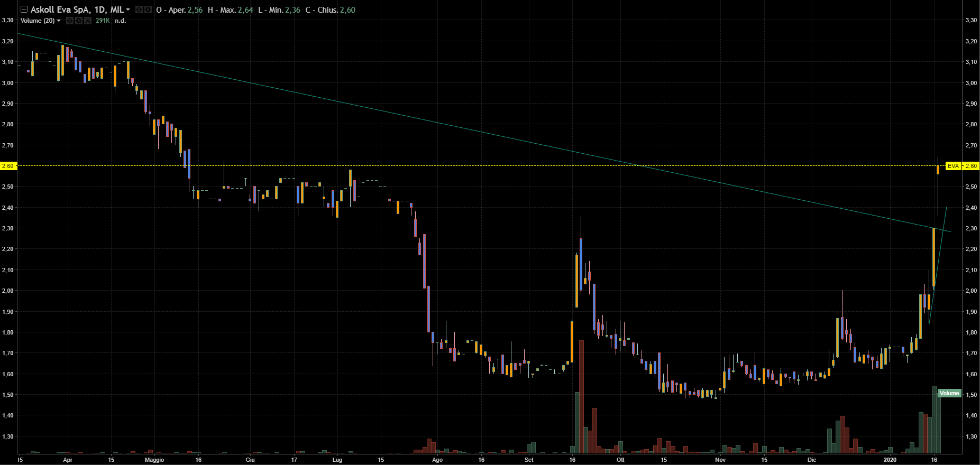980x465 pixels.
Task: Click the 'Ott' date label on time axis
Action: pos(620,460)
